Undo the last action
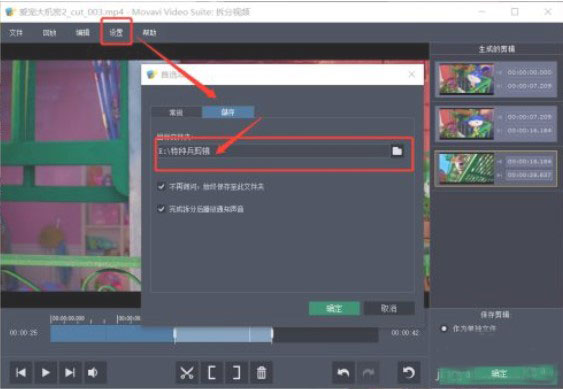The height and width of the screenshot is (389, 563). tap(344, 372)
